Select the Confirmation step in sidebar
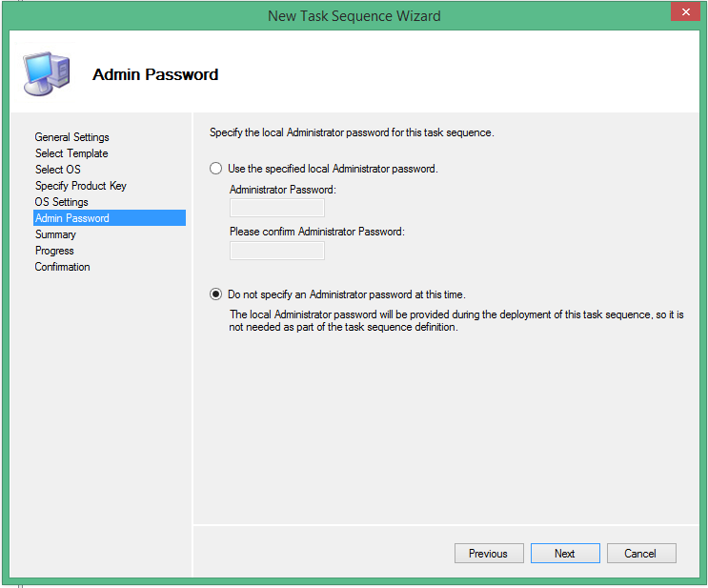This screenshot has height=588, width=708. pyautogui.click(x=63, y=267)
